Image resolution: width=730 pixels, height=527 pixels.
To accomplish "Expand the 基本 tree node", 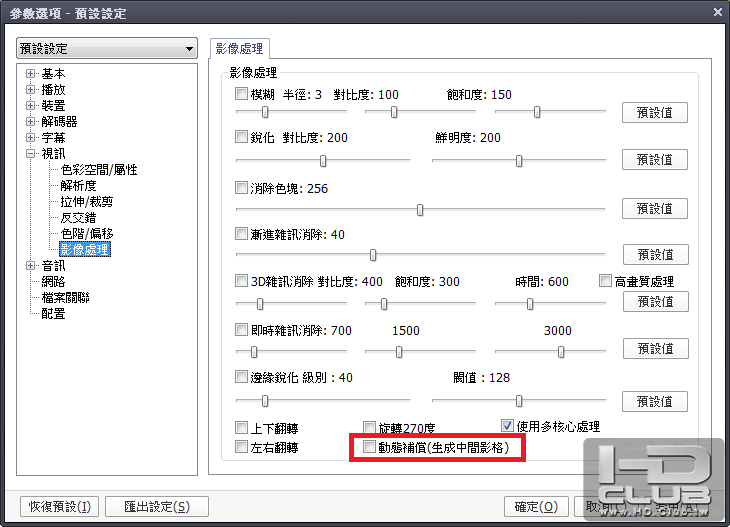I will [30, 74].
